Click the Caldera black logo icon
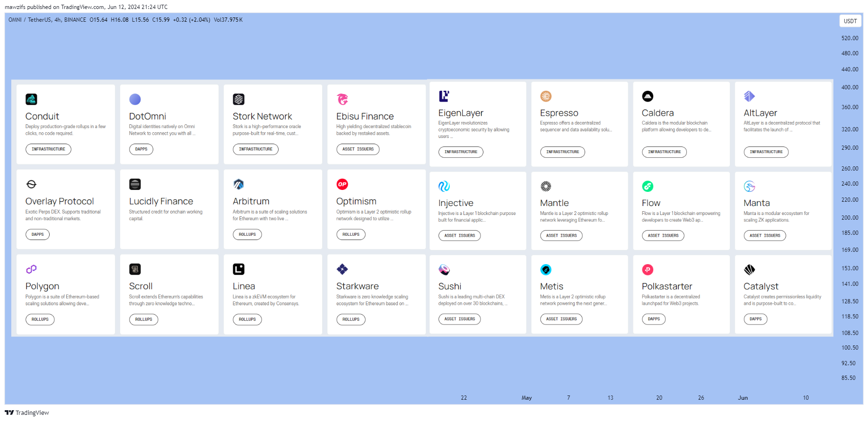 click(x=648, y=96)
